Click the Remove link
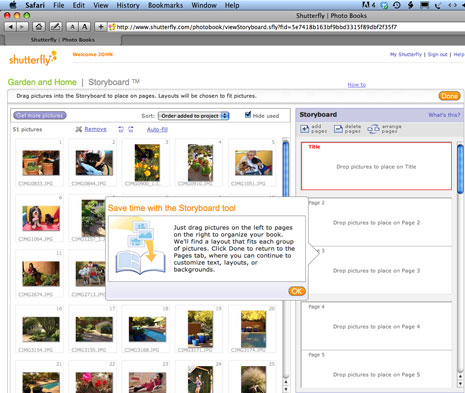 (95, 129)
